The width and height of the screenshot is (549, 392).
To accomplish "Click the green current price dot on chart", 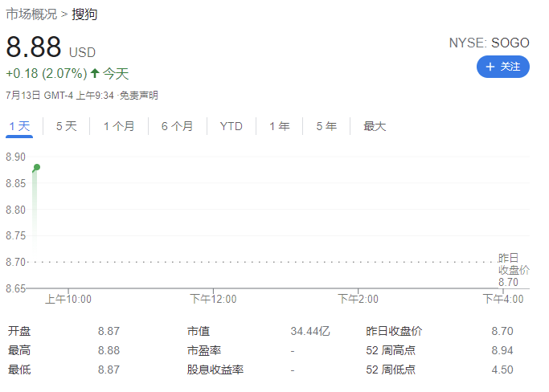I will [x=37, y=167].
